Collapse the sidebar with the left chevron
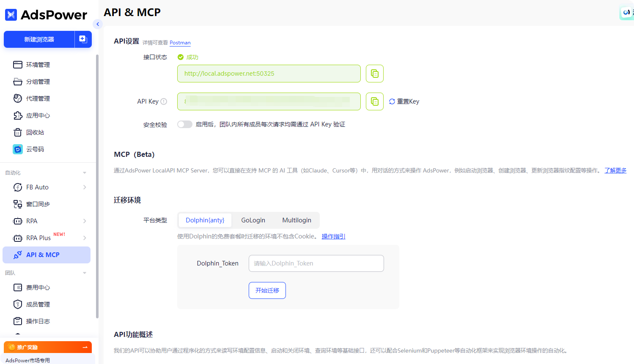Screen dimensions: 634x364 click(x=98, y=24)
